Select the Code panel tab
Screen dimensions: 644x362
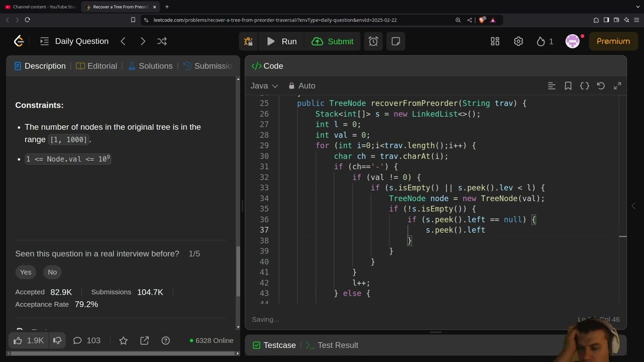point(267,66)
